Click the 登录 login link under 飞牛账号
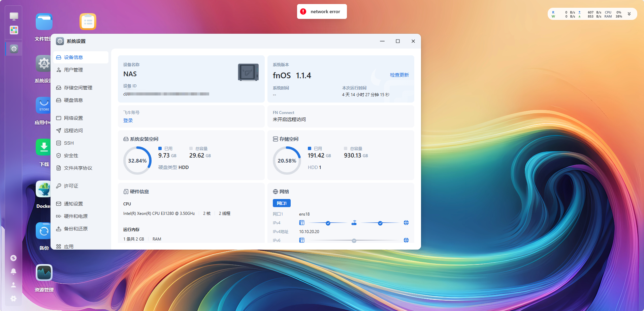The height and width of the screenshot is (311, 644). point(128,120)
